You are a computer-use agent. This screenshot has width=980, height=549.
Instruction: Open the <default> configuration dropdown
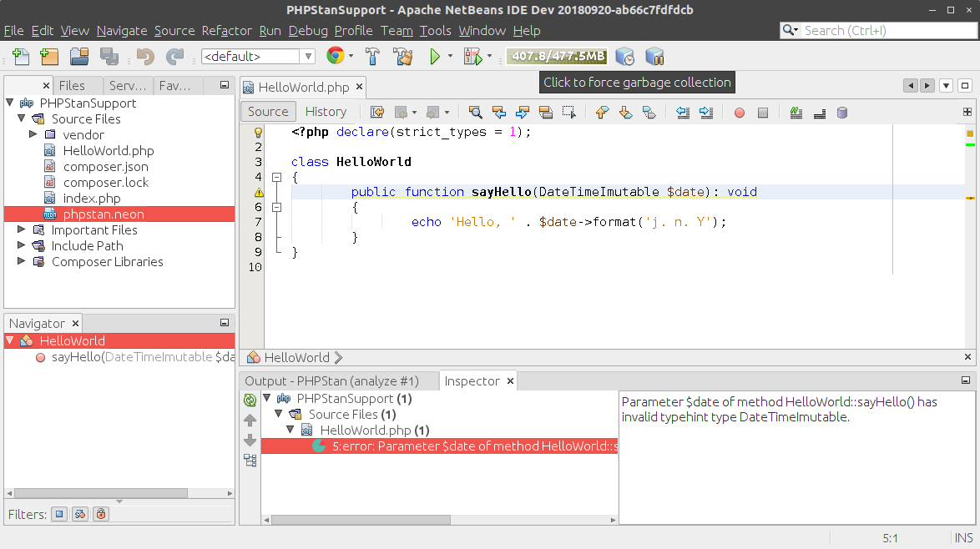pyautogui.click(x=258, y=57)
